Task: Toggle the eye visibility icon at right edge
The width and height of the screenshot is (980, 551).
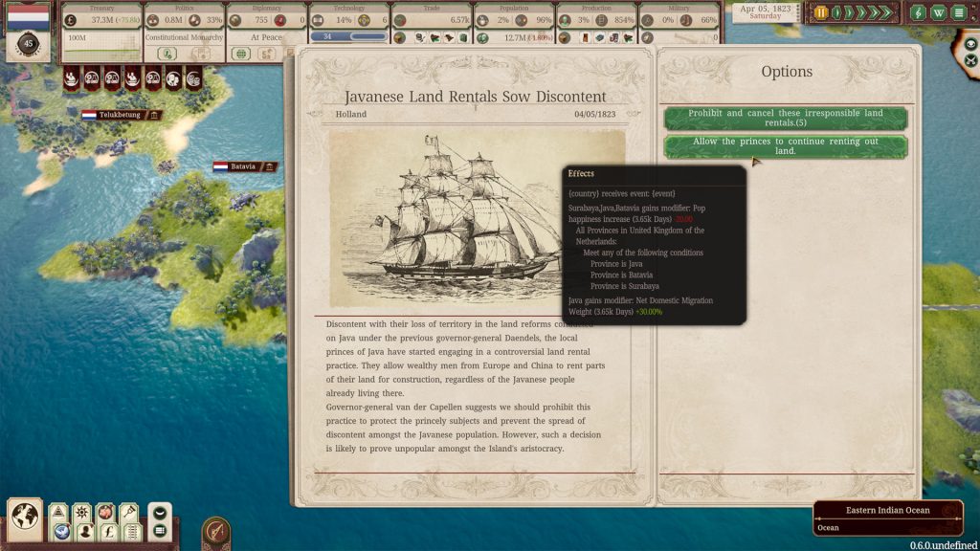Action: click(x=970, y=44)
